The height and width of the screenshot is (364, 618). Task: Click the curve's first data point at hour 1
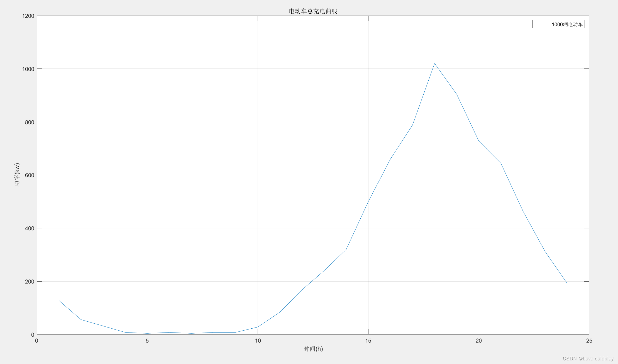pos(59,301)
